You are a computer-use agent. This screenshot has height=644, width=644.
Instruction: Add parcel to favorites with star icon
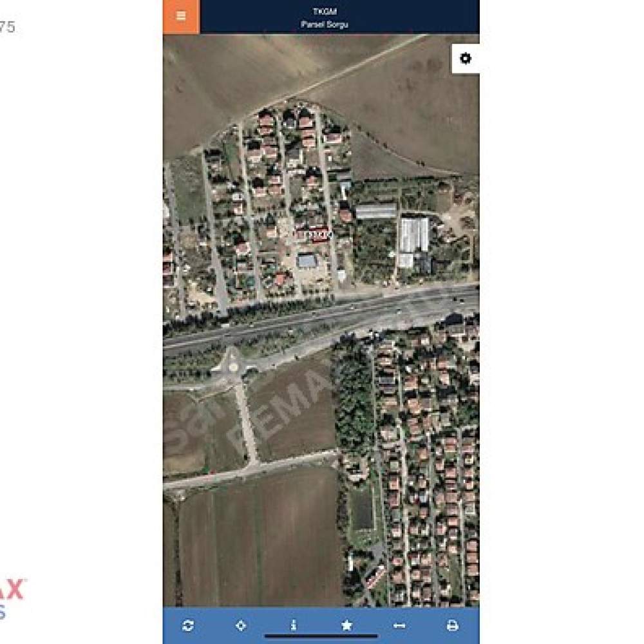coord(346,625)
